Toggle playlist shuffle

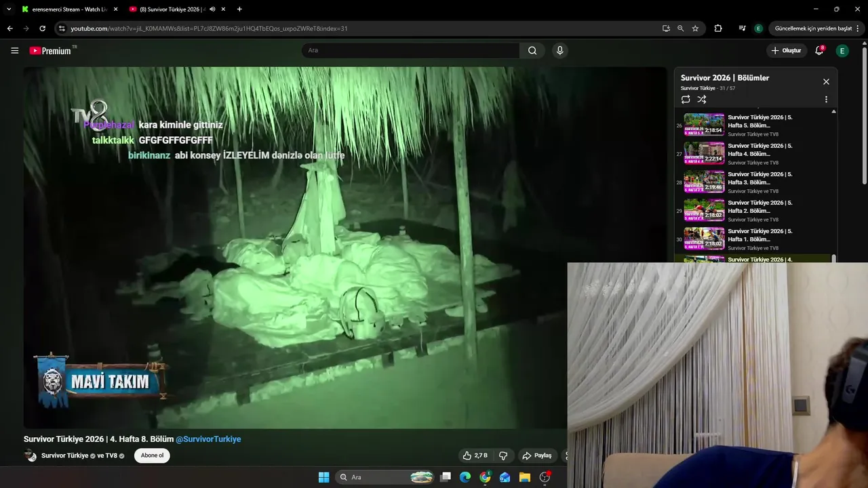(702, 100)
